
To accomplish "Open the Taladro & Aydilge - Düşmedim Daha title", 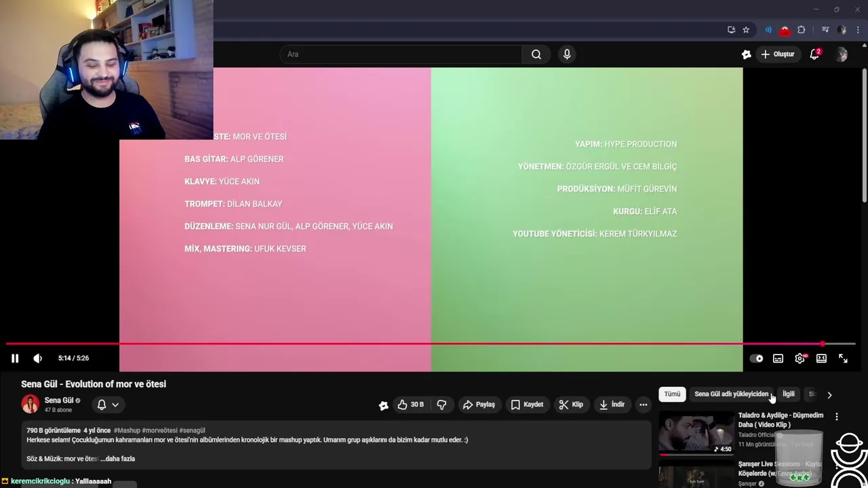I will click(x=781, y=420).
